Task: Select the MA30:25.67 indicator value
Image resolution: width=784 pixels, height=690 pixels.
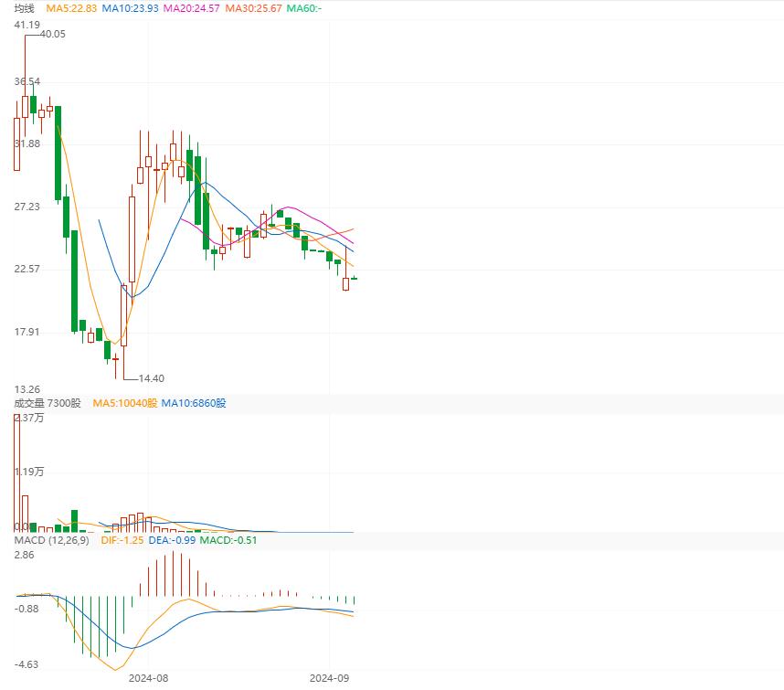Action: pyautogui.click(x=253, y=8)
